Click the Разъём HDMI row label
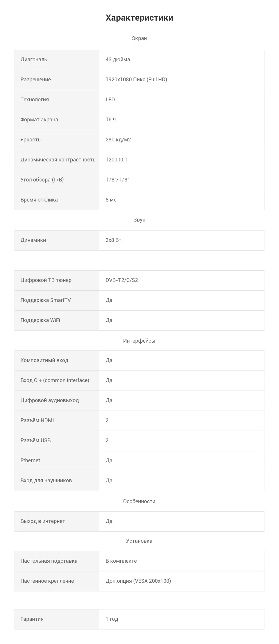The width and height of the screenshot is (279, 644). click(x=37, y=420)
